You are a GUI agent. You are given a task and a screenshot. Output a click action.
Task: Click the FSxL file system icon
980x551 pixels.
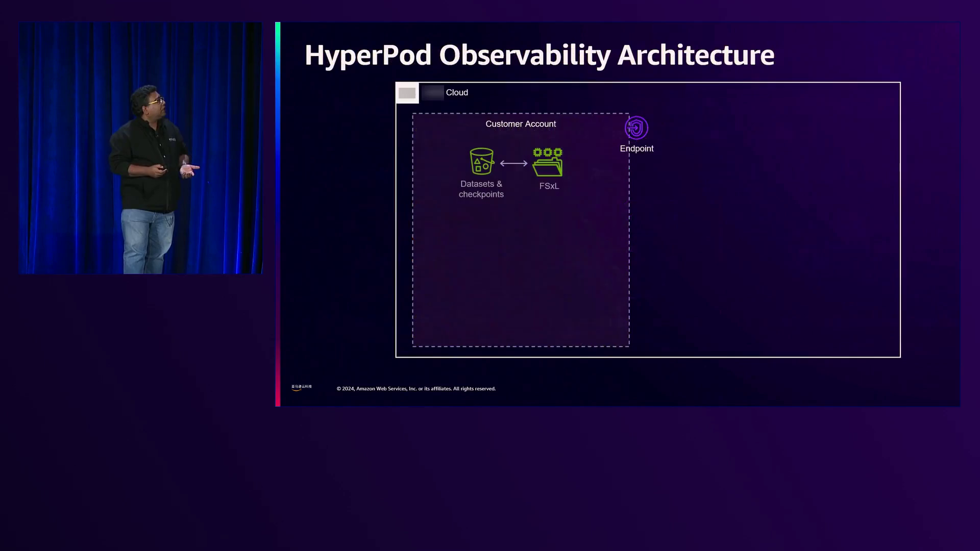[548, 162]
